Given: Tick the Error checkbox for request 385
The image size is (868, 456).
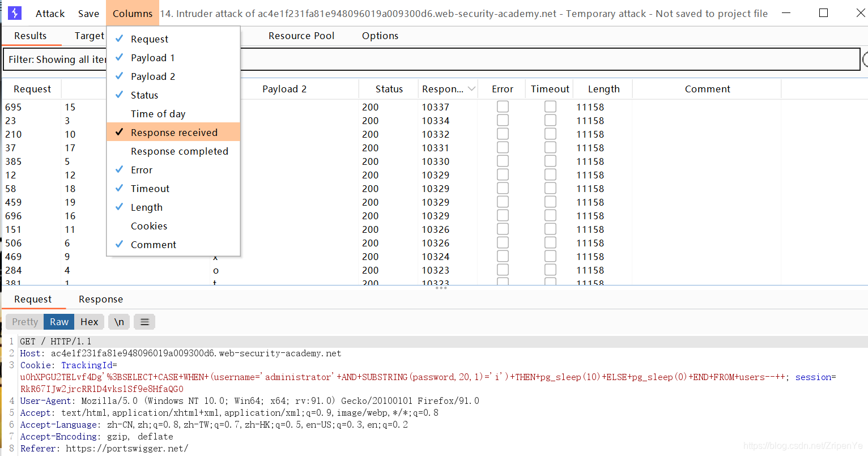Looking at the screenshot, I should [503, 161].
